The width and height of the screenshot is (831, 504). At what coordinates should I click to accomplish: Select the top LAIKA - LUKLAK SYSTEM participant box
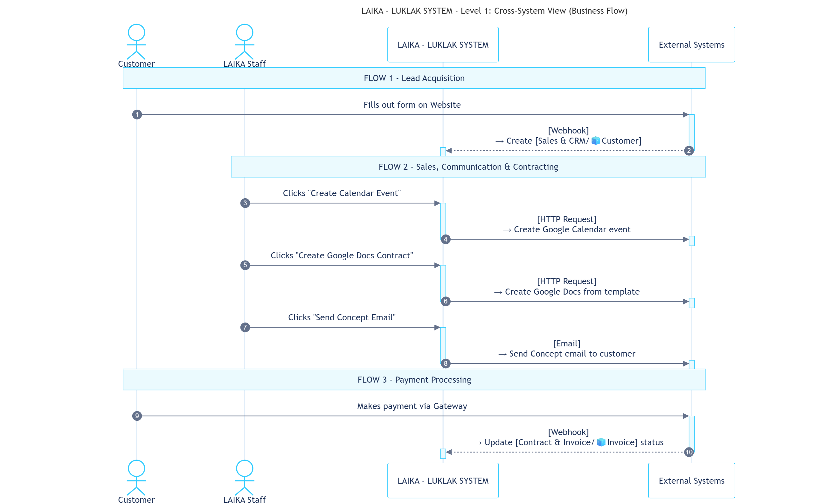[x=443, y=44]
